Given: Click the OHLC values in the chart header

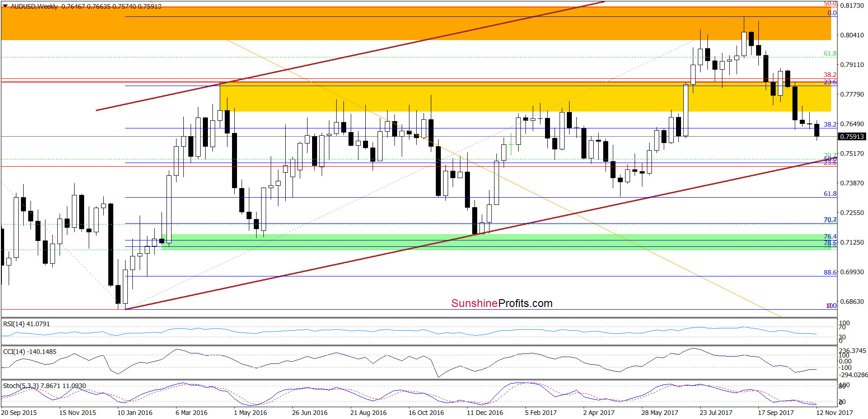Looking at the screenshot, I should (111, 6).
